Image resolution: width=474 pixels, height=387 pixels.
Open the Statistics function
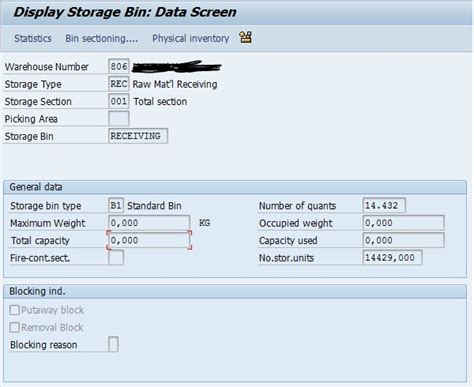33,39
